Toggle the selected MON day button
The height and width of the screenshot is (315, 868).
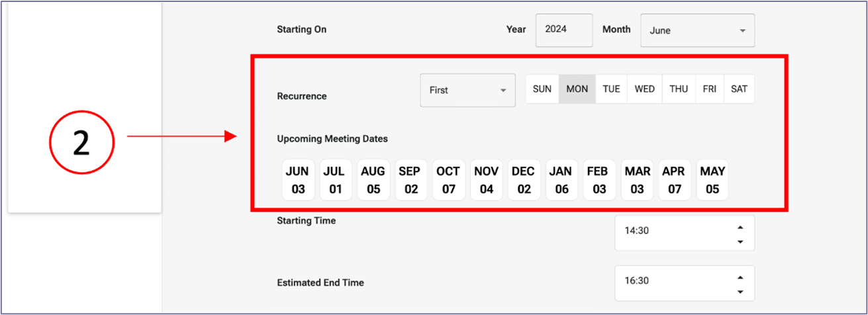coord(577,89)
